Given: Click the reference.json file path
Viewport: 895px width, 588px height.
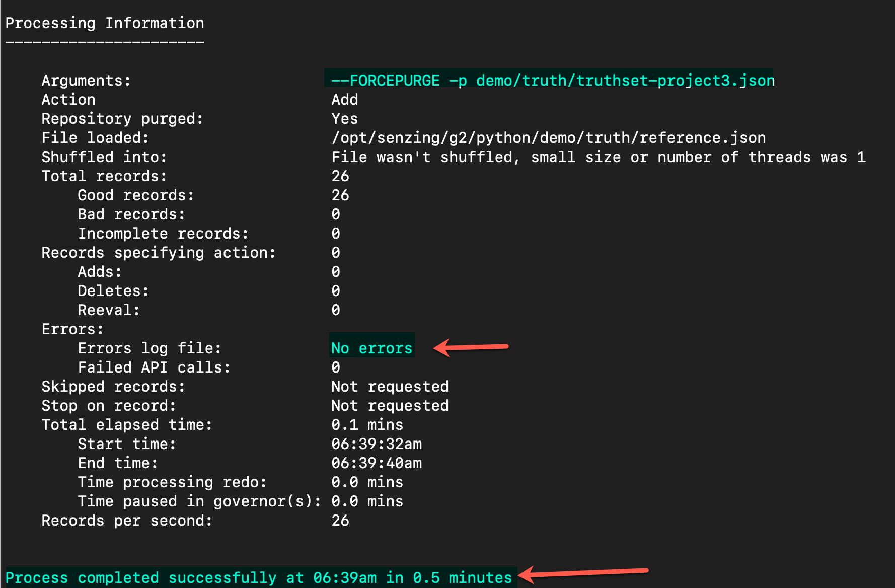Looking at the screenshot, I should click(548, 137).
